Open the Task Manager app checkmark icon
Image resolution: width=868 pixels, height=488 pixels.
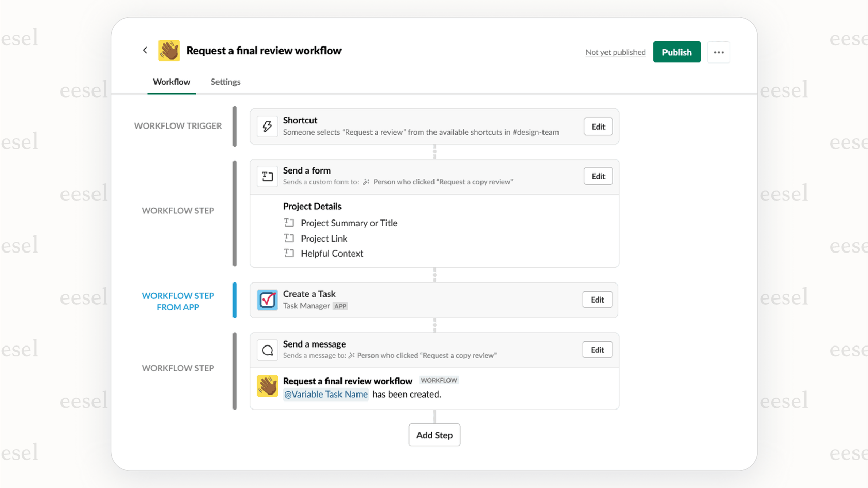267,300
